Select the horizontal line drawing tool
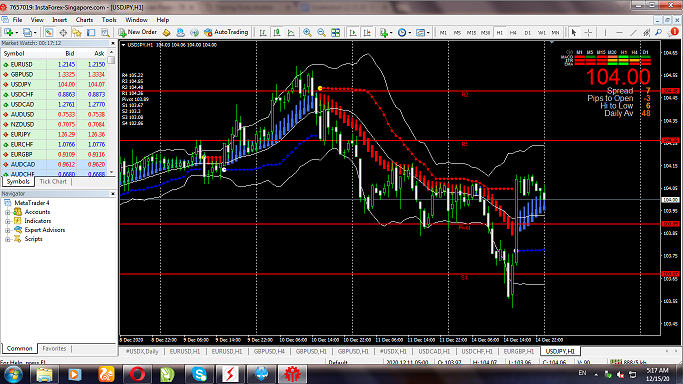This screenshot has width=683, height=384. click(619, 32)
